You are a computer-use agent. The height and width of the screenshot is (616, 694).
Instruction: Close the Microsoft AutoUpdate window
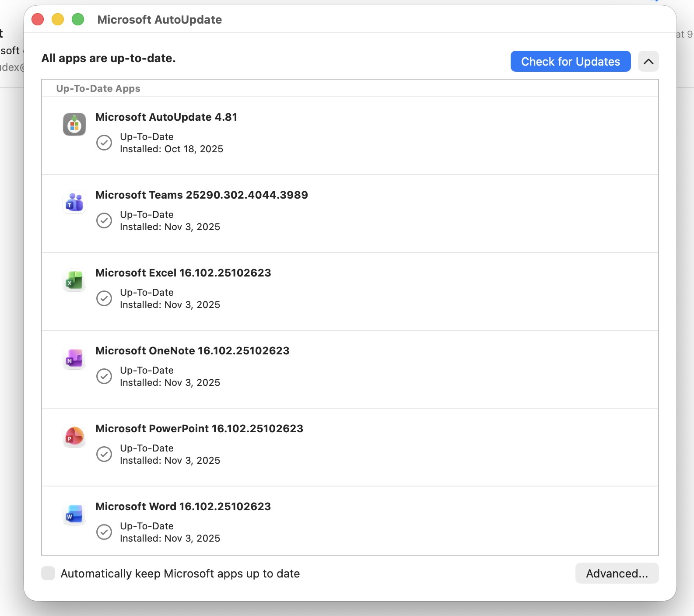coord(38,19)
